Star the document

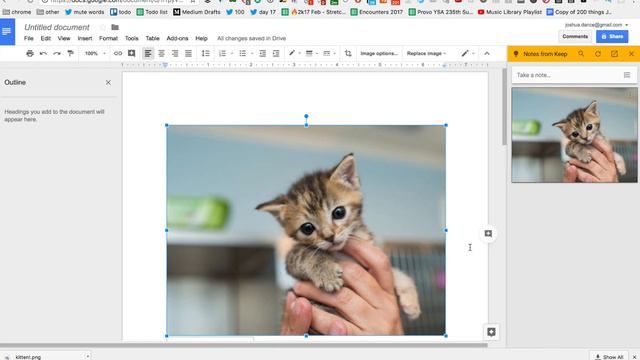(x=102, y=27)
